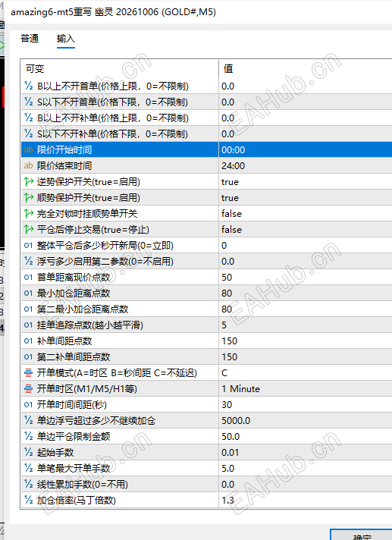This screenshot has height=540, width=392.
Task: Click type icon of B以上不开首单 row
Action: click(29, 86)
